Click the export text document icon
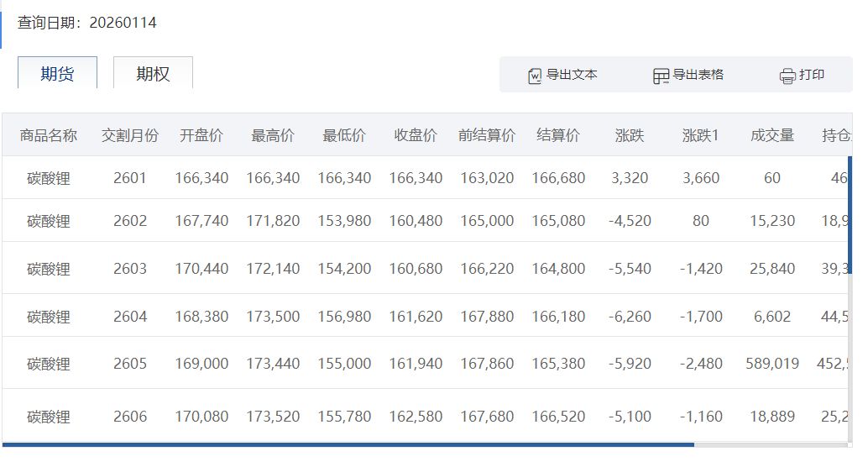The height and width of the screenshot is (467, 868). point(535,76)
